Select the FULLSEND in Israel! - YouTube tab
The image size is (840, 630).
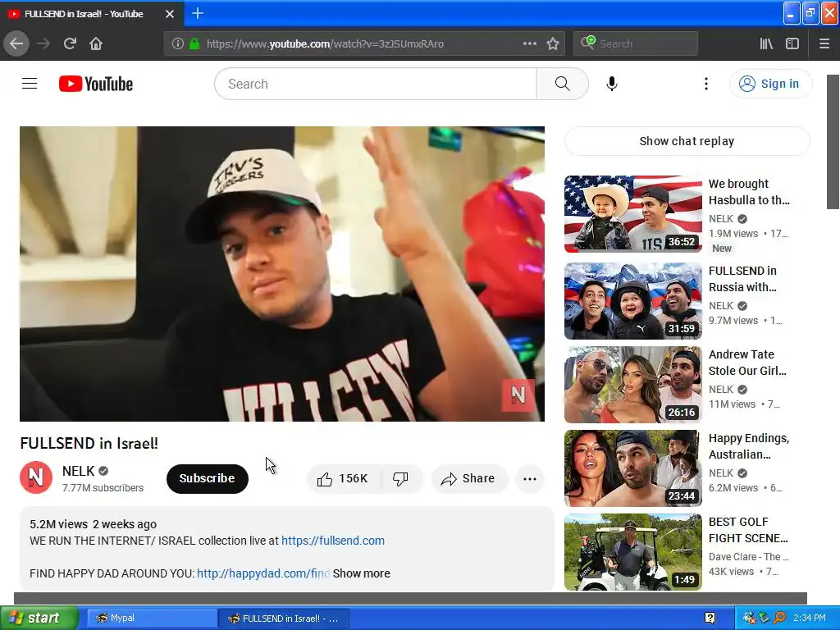(x=84, y=14)
